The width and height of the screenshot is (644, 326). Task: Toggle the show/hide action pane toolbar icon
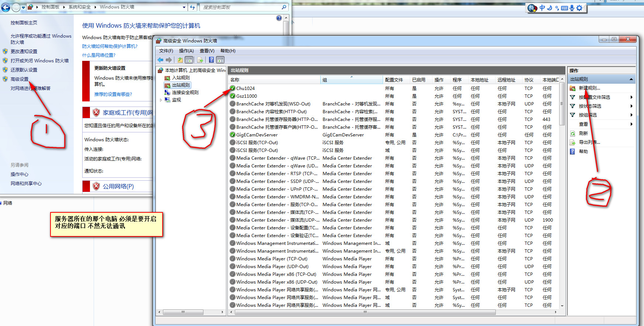click(x=220, y=60)
